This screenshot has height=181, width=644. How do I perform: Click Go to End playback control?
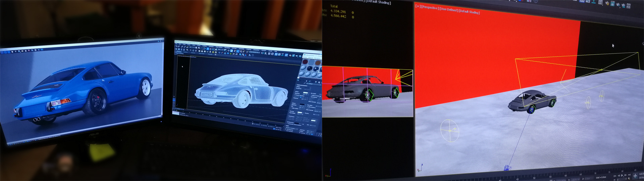point(629,175)
